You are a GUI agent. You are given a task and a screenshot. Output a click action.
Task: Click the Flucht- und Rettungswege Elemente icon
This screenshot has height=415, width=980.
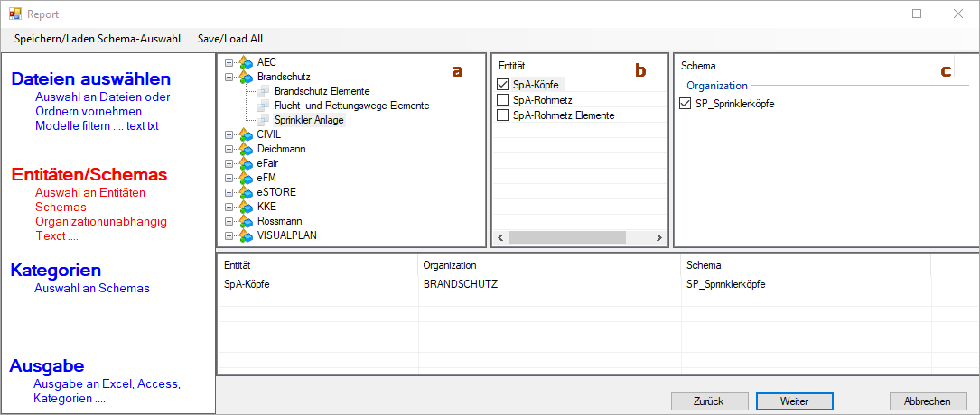tap(263, 106)
